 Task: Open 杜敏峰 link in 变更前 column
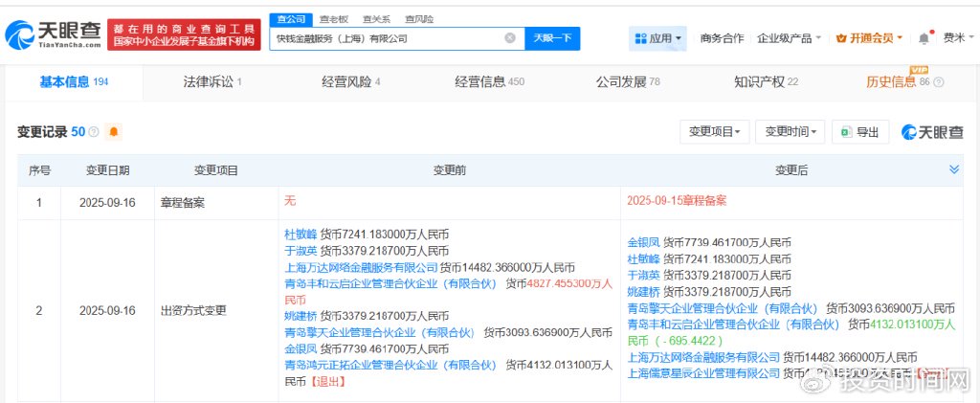(x=301, y=235)
